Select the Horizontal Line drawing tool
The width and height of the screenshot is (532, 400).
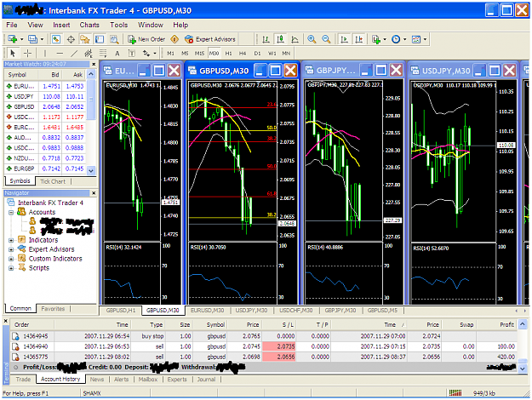(60, 54)
